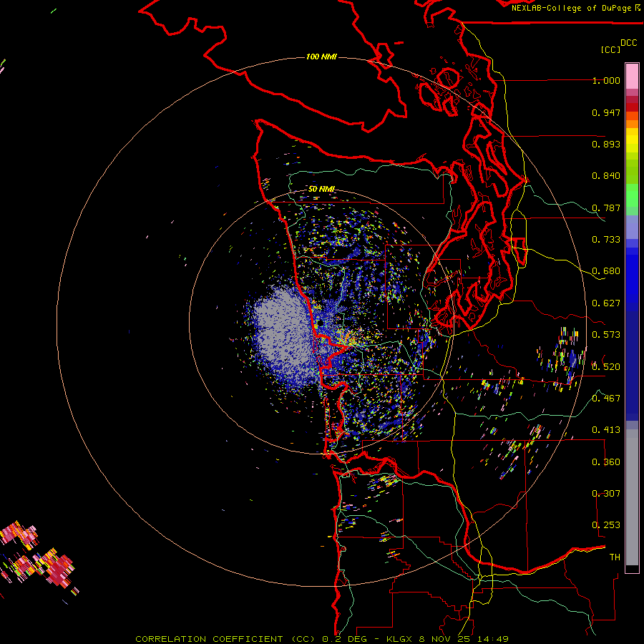The height and width of the screenshot is (644, 644).
Task: Select the 0.680 scale value
Action: coord(606,271)
